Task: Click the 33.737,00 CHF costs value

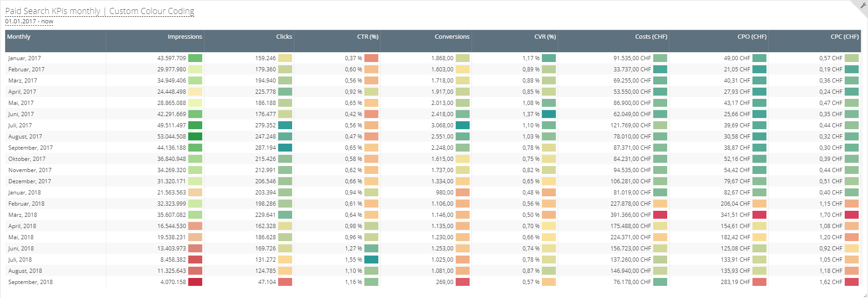Action: [632, 69]
